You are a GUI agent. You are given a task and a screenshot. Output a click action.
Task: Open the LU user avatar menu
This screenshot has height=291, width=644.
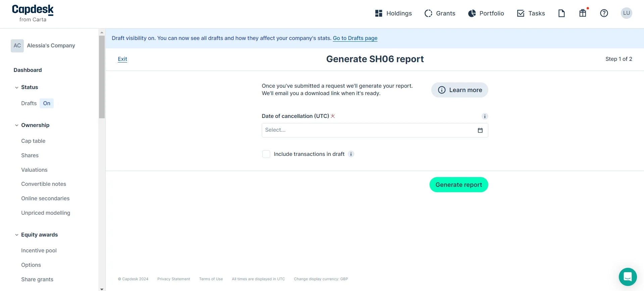627,13
